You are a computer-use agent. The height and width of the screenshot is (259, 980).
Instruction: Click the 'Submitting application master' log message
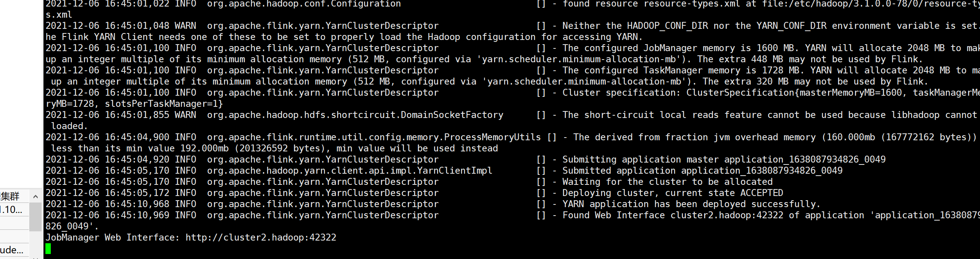pos(640,159)
